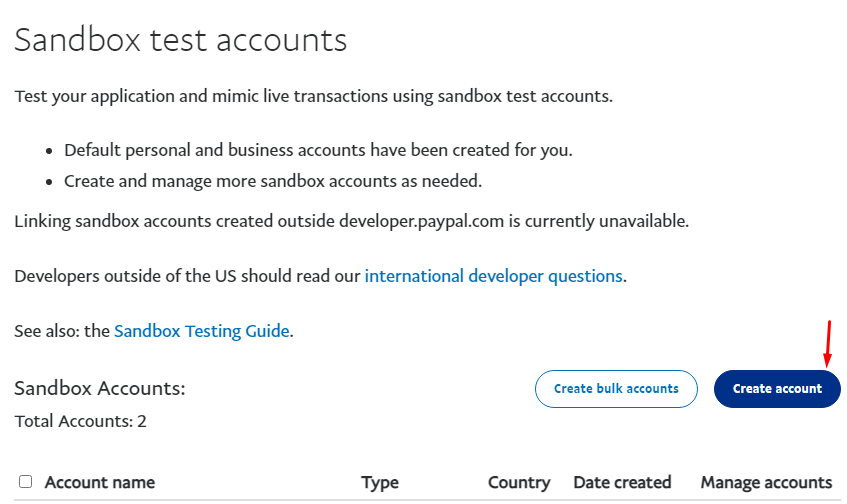Screen dimensions: 847x504
Task: Sort by the Date created column header
Action: pyautogui.click(x=622, y=482)
